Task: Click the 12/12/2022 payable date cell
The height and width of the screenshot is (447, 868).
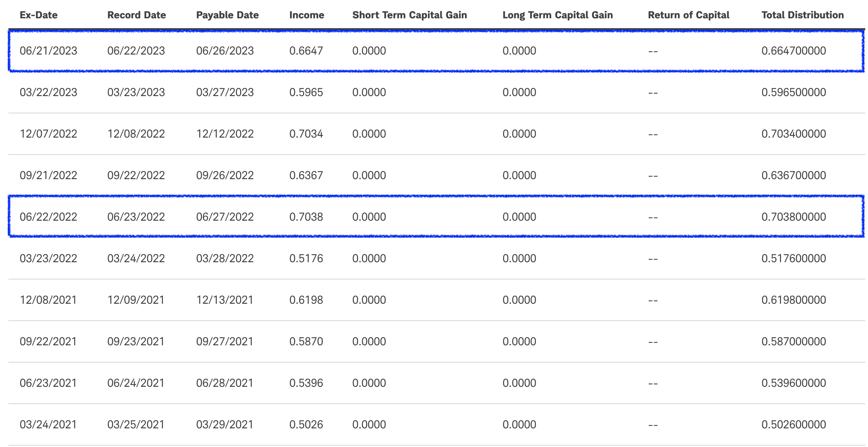Action: point(225,134)
